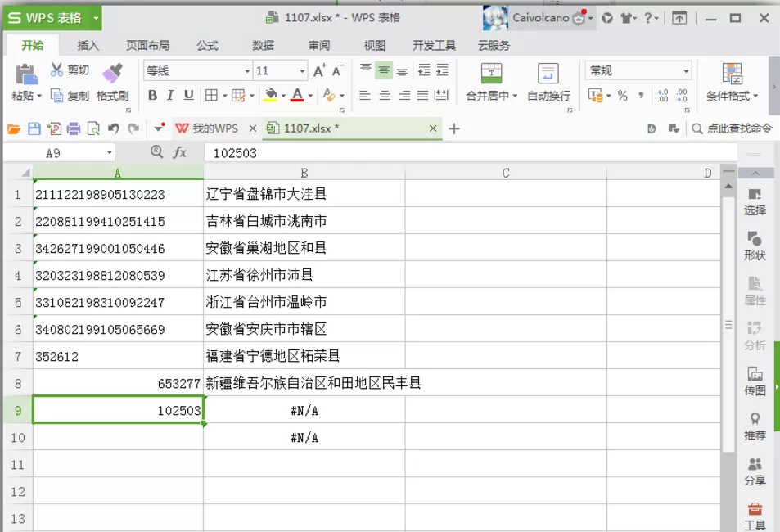Toggle bold formatting
This screenshot has height=532, width=780.
pyautogui.click(x=153, y=96)
